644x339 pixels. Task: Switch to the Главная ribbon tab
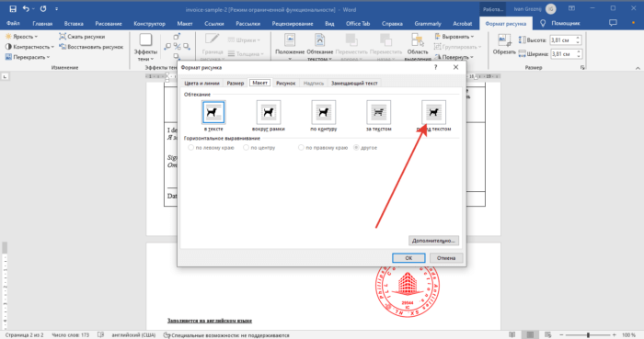(x=42, y=23)
